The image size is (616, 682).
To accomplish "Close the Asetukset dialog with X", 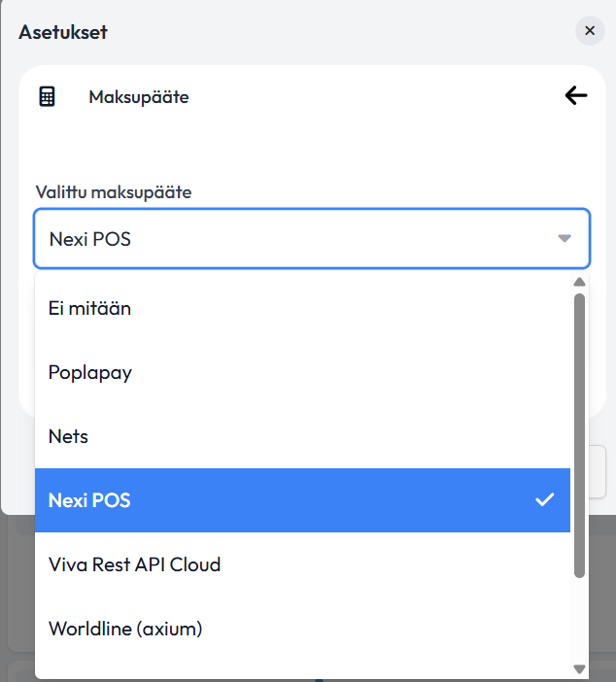I will (x=590, y=30).
